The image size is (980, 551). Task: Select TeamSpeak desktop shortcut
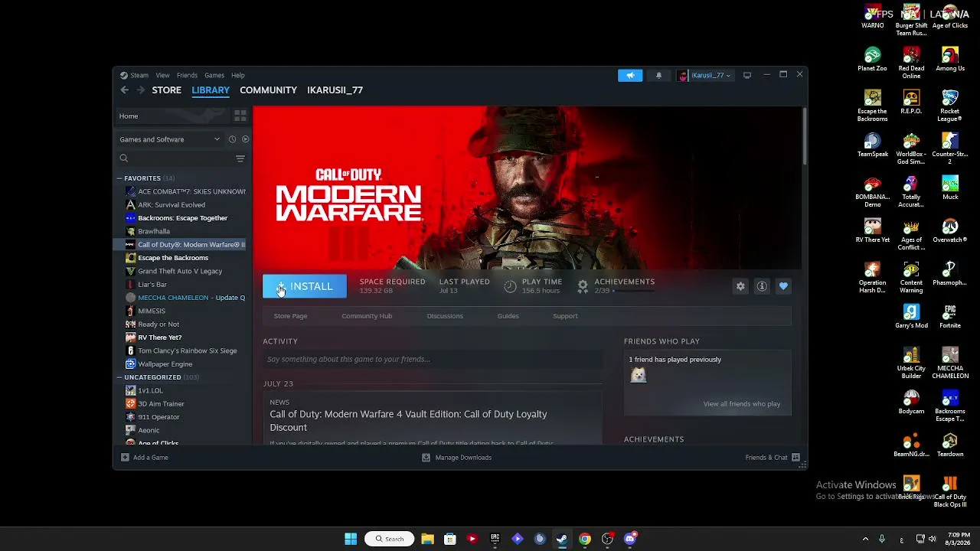pos(872,145)
